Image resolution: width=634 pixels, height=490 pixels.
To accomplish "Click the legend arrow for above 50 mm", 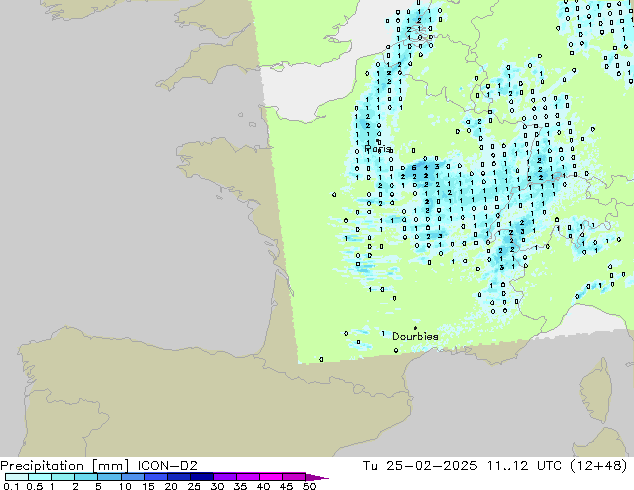I will [317, 477].
